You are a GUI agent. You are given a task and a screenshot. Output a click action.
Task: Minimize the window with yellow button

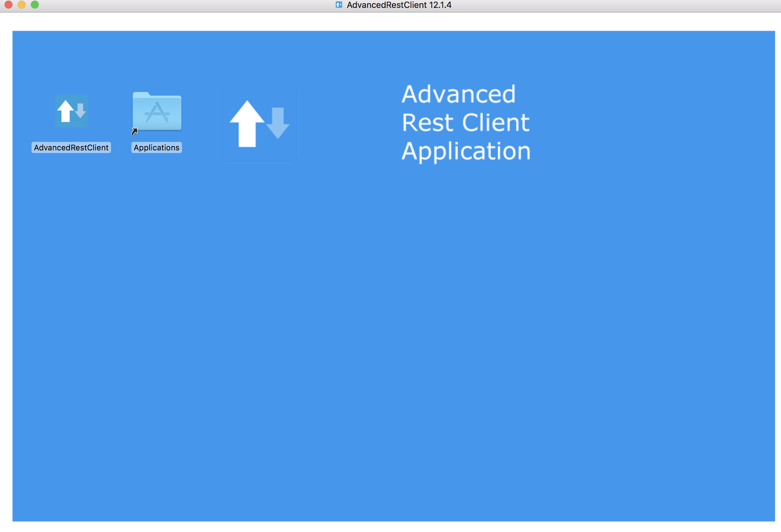[x=22, y=4]
